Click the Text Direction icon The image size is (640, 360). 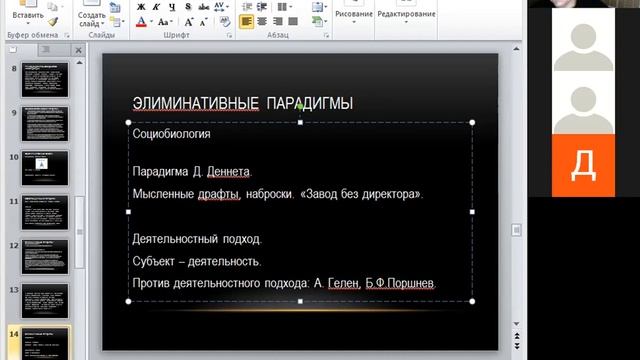pyautogui.click(x=317, y=7)
